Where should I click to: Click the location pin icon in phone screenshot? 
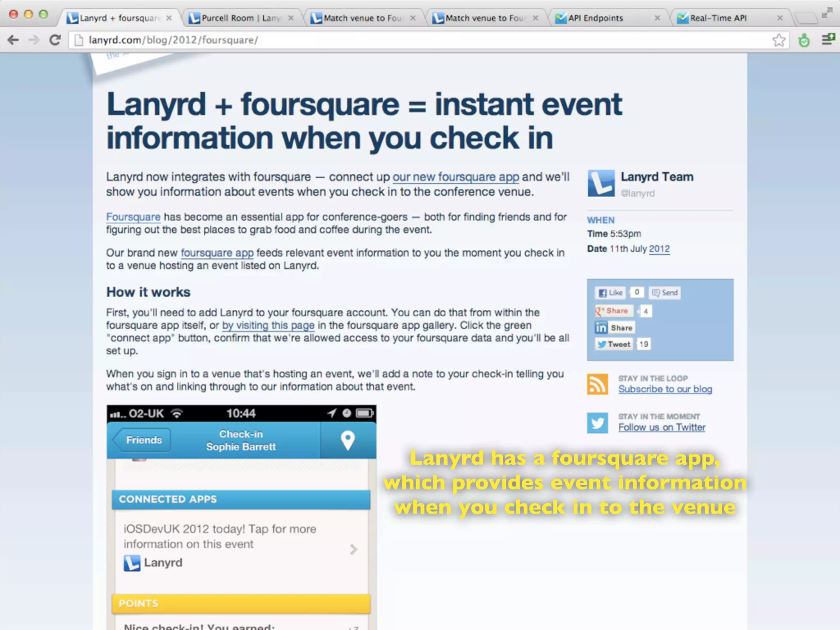pos(347,441)
